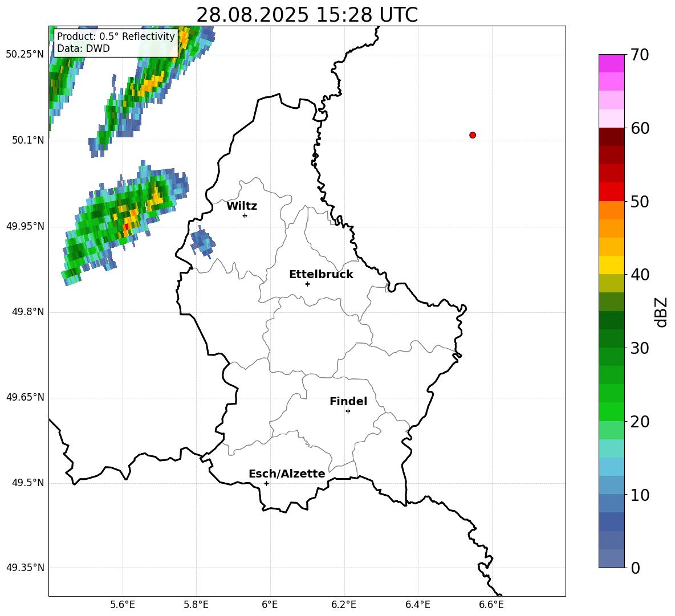Click the Esch/Alzette station cross marker
Viewport: 675px width, 616px height.
[x=266, y=483]
